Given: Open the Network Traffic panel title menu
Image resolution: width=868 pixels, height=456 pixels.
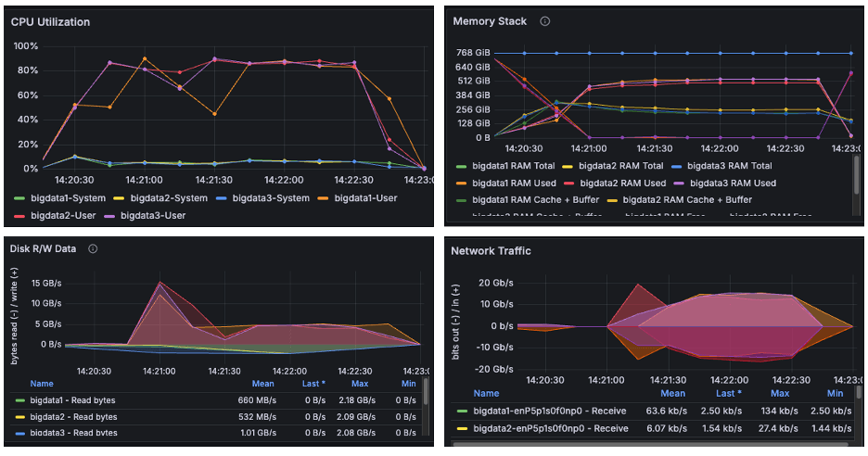Looking at the screenshot, I should 491,250.
